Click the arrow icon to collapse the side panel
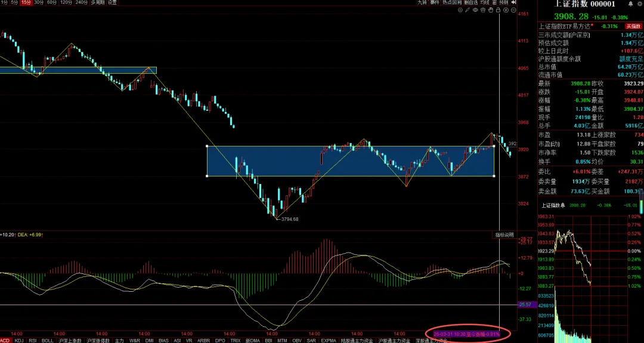 (x=513, y=2)
